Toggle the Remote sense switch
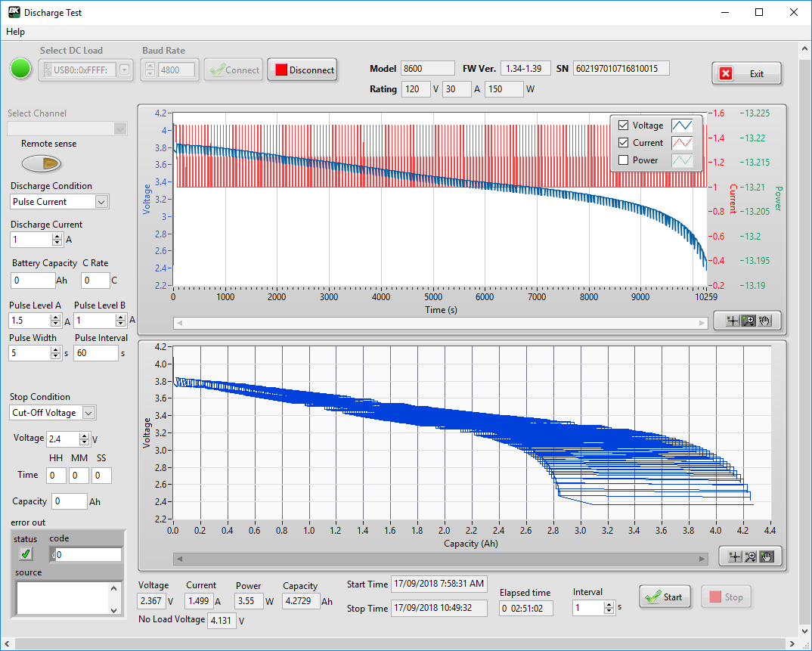Viewport: 812px width, 651px height. coord(42,163)
